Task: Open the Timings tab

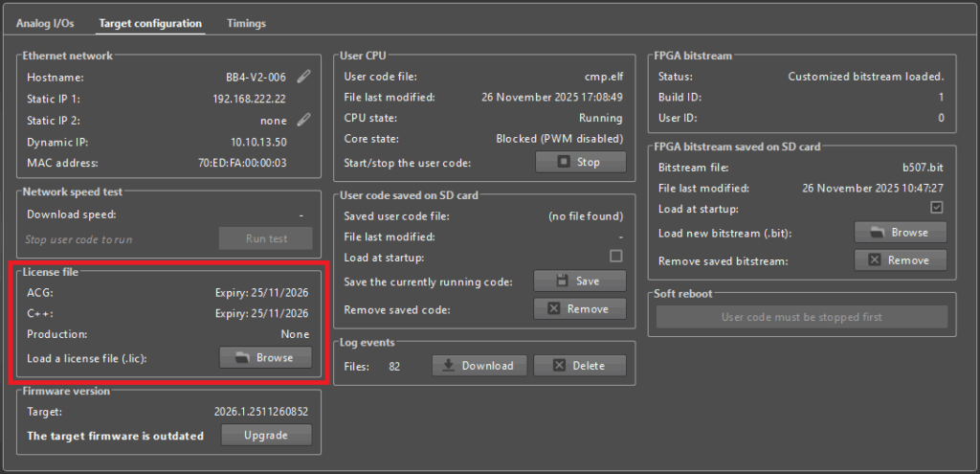Action: pyautogui.click(x=246, y=23)
